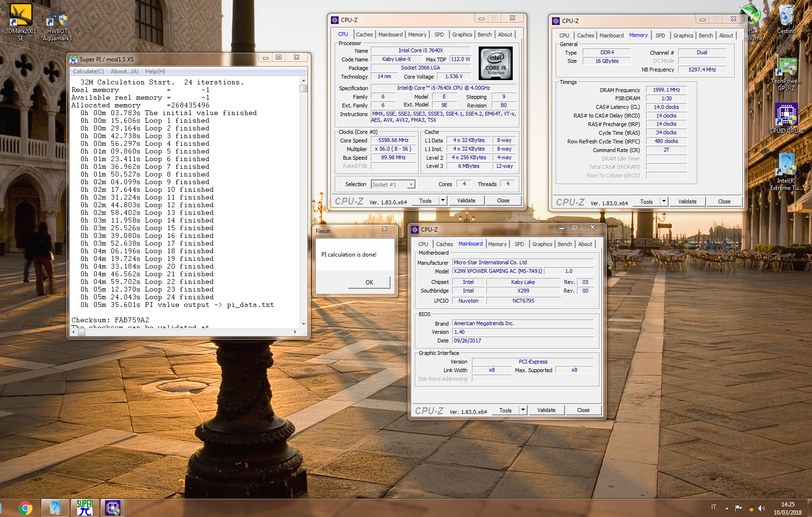Click the CAS# Latency value 14.0 clocks
The width and height of the screenshot is (812, 517).
[666, 107]
